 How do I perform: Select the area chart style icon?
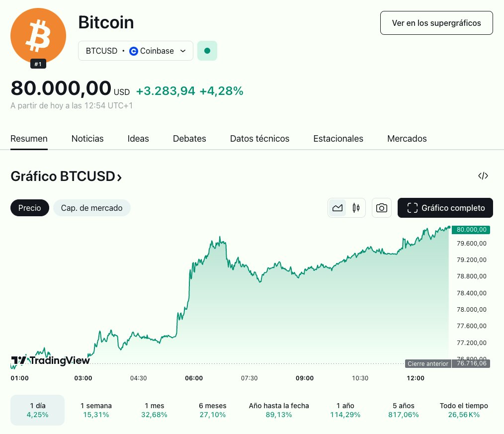pyautogui.click(x=337, y=208)
